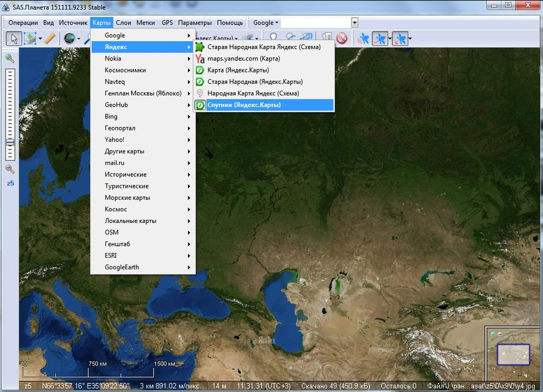Expand the Navteq submenu
Image resolution: width=543 pixels, height=392 pixels.
coord(143,82)
